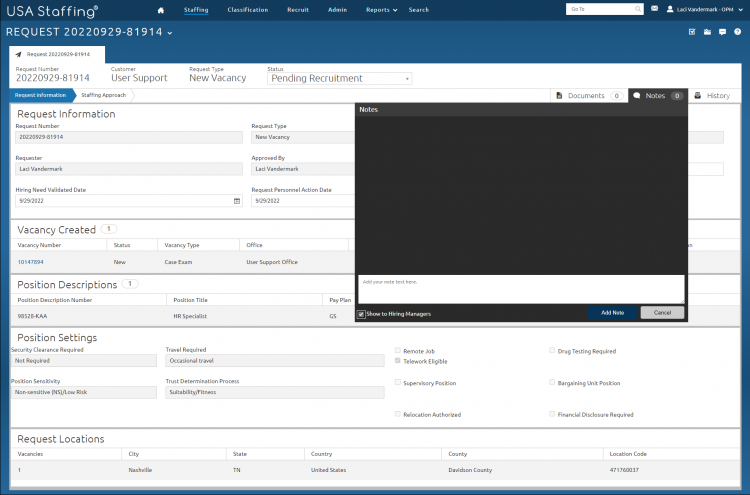Click the Notes speech bubble icon
This screenshot has height=495, width=750.
pyautogui.click(x=637, y=96)
